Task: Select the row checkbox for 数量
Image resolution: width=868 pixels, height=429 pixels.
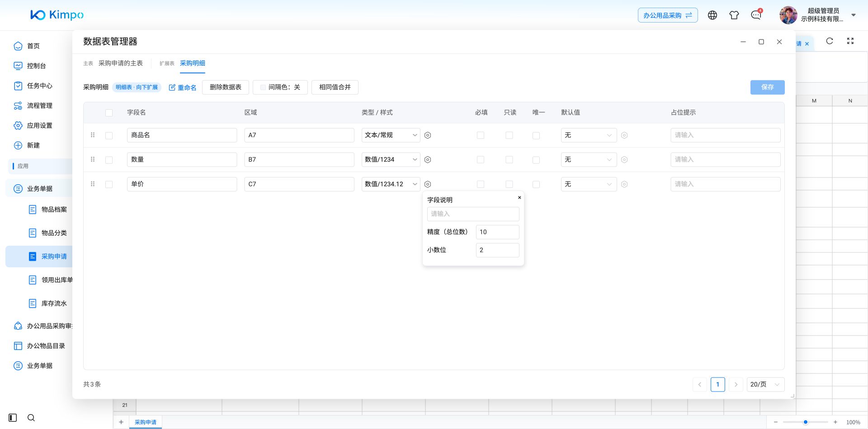Action: point(109,160)
